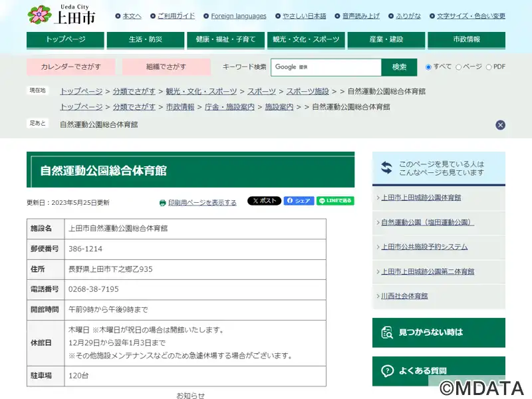Select the PDF search radio button
Image resolution: width=532 pixels, height=399 pixels.
[489, 67]
